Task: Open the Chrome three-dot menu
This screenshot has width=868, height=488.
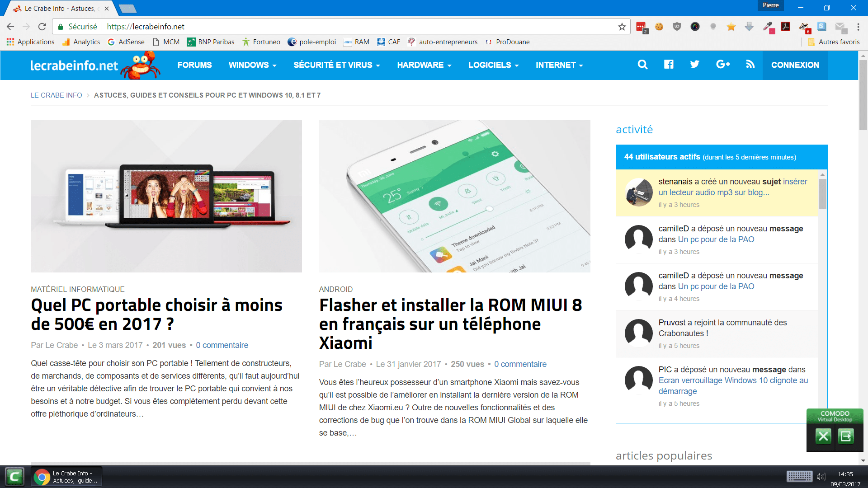Action: 858,27
